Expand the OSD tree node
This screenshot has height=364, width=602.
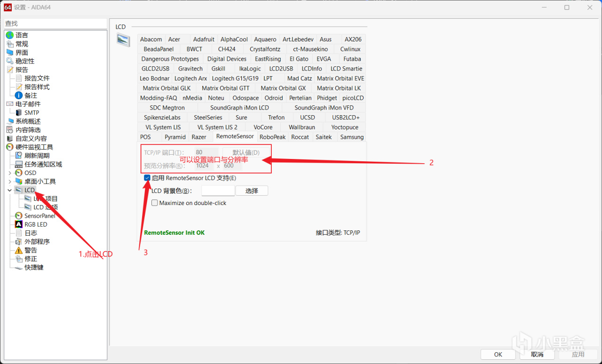pos(10,173)
